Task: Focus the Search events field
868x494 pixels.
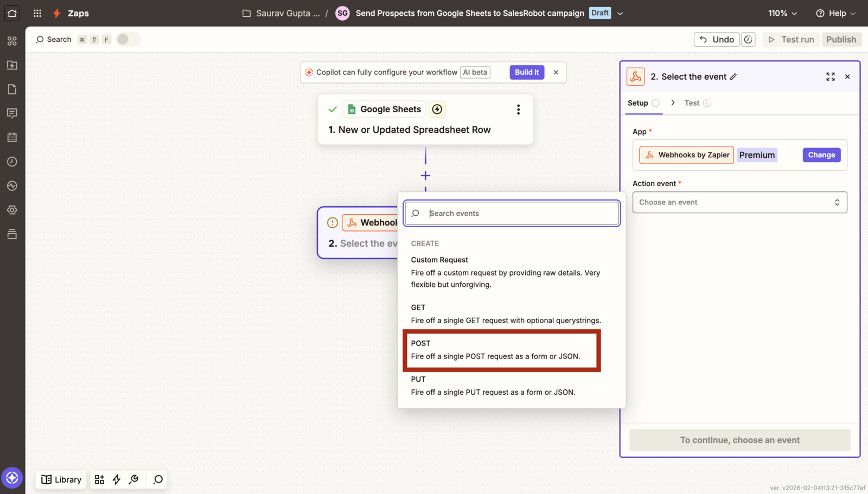Action: coord(512,213)
